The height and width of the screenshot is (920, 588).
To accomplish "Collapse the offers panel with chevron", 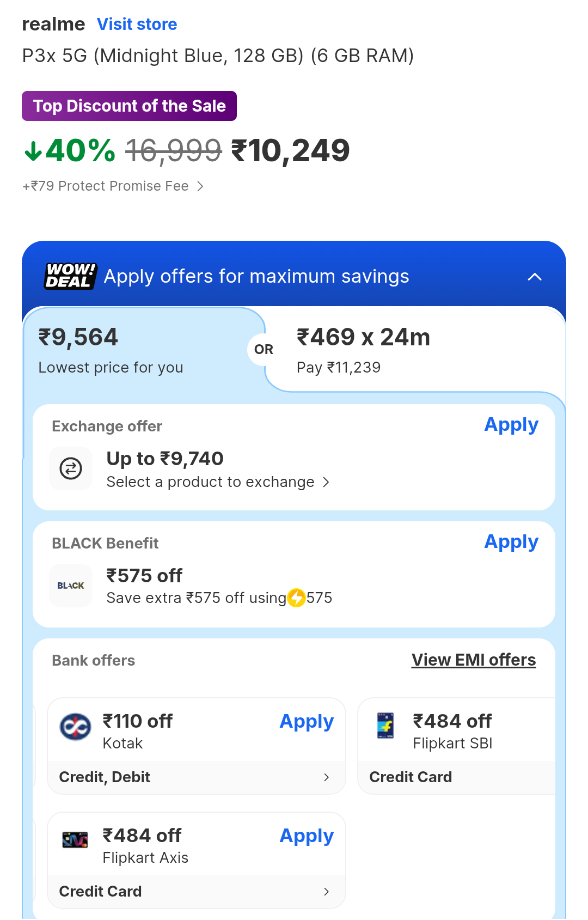I will tap(535, 277).
